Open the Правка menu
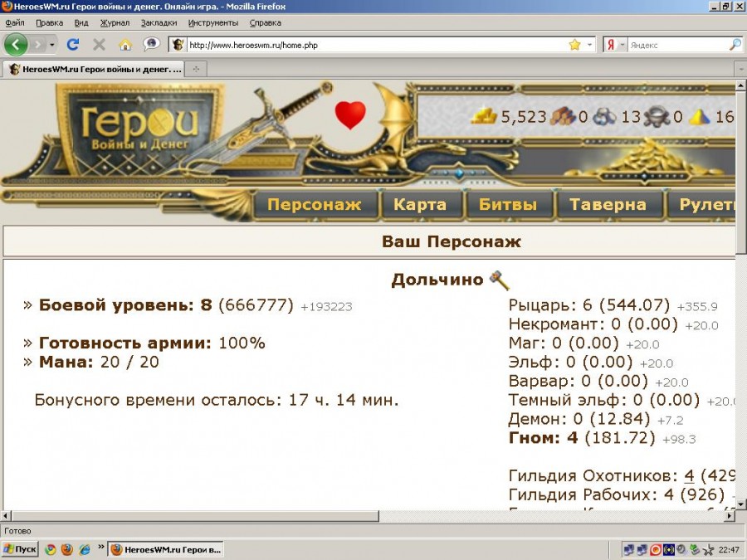The height and width of the screenshot is (560, 747). click(49, 22)
